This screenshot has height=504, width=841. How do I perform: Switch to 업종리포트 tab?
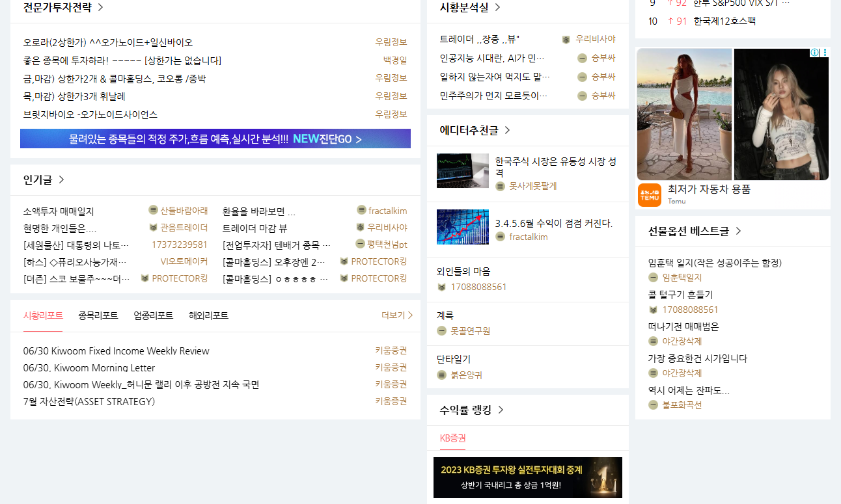[x=154, y=315]
